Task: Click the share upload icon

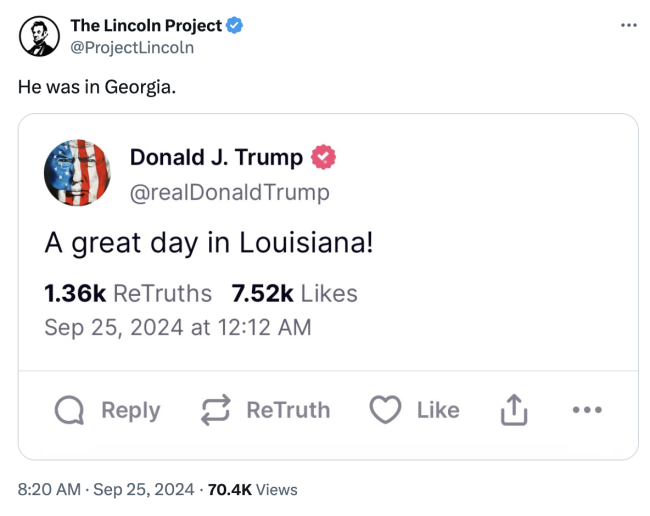Action: pyautogui.click(x=511, y=409)
